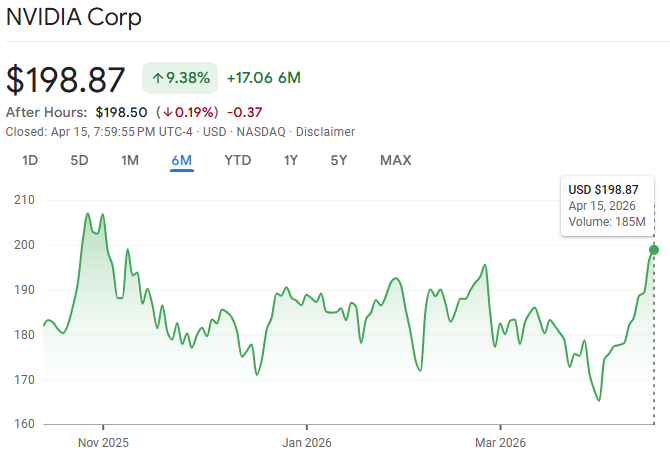Switch chart to YTD view
670x462 pixels.
[x=238, y=160]
